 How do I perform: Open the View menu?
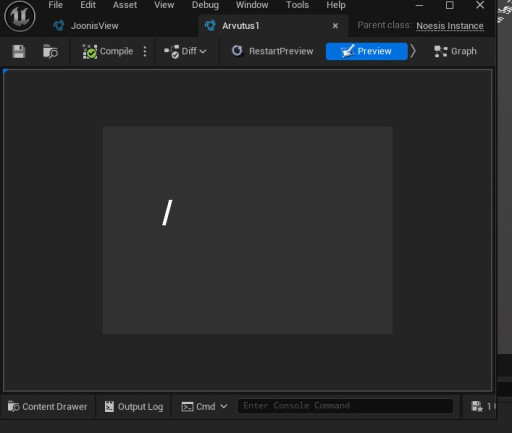pyautogui.click(x=164, y=5)
